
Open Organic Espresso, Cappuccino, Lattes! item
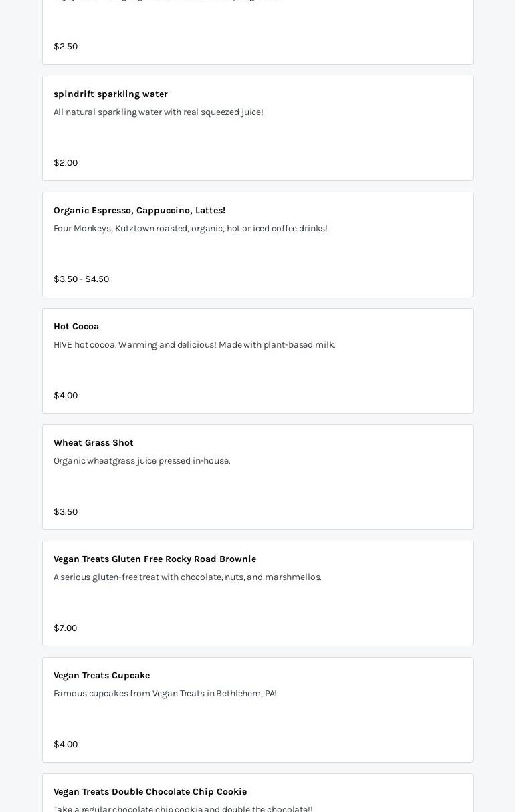point(139,211)
